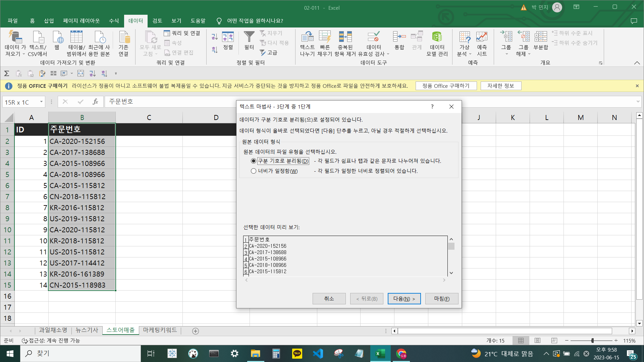Image resolution: width=644 pixels, height=362 pixels.
Task: Click 테이블/범위에서 icon
Action: [x=76, y=44]
